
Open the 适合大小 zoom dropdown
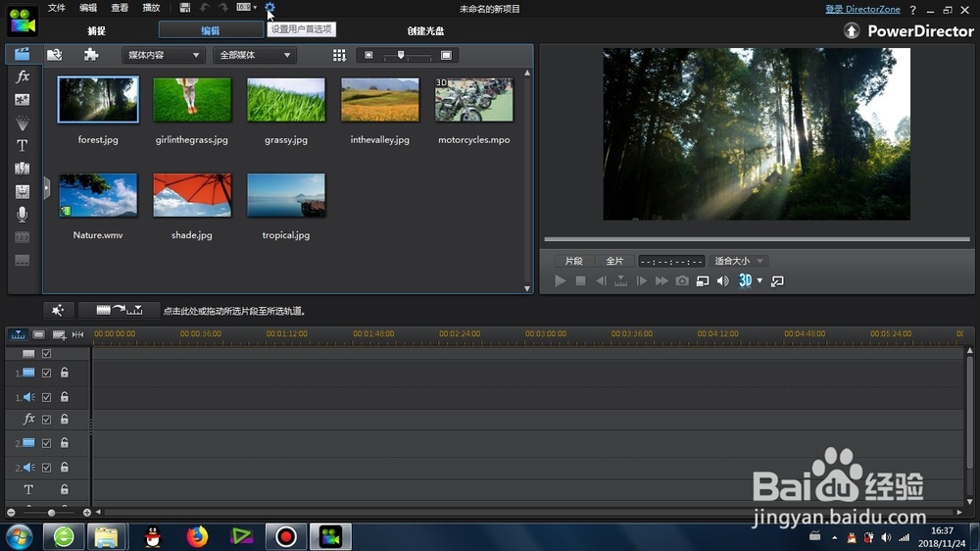[x=739, y=261]
